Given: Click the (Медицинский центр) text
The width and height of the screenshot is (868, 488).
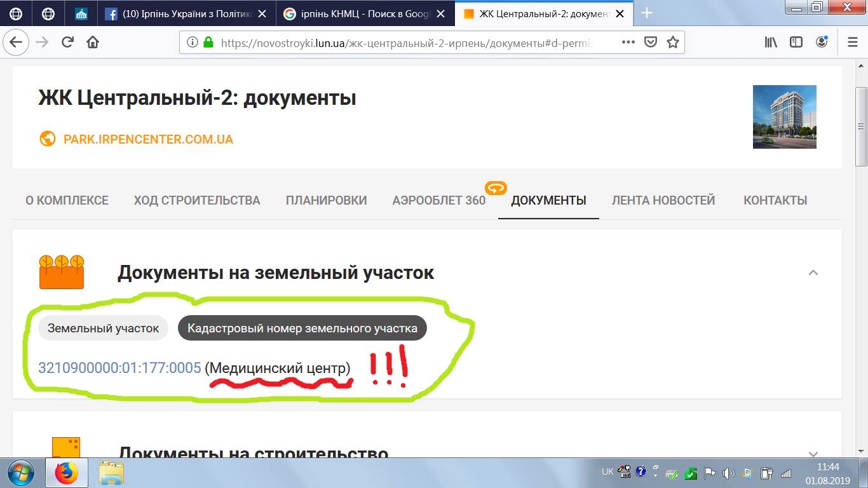Looking at the screenshot, I should (278, 367).
